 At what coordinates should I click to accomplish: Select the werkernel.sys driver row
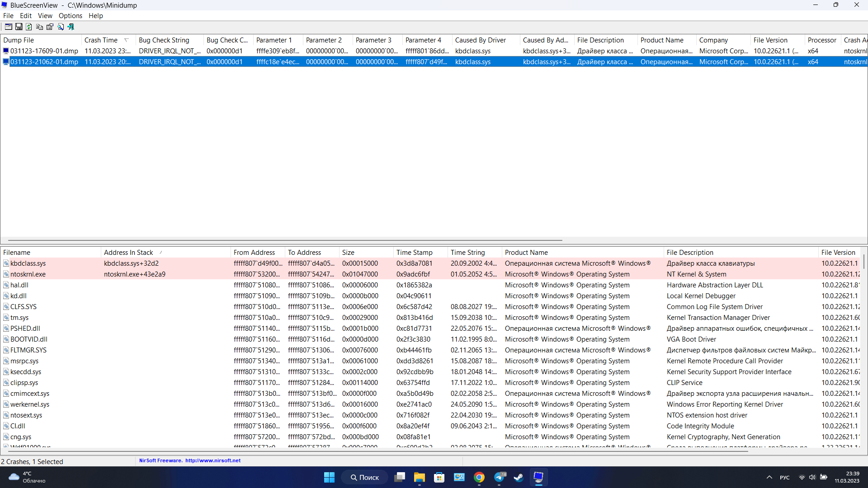click(x=430, y=404)
